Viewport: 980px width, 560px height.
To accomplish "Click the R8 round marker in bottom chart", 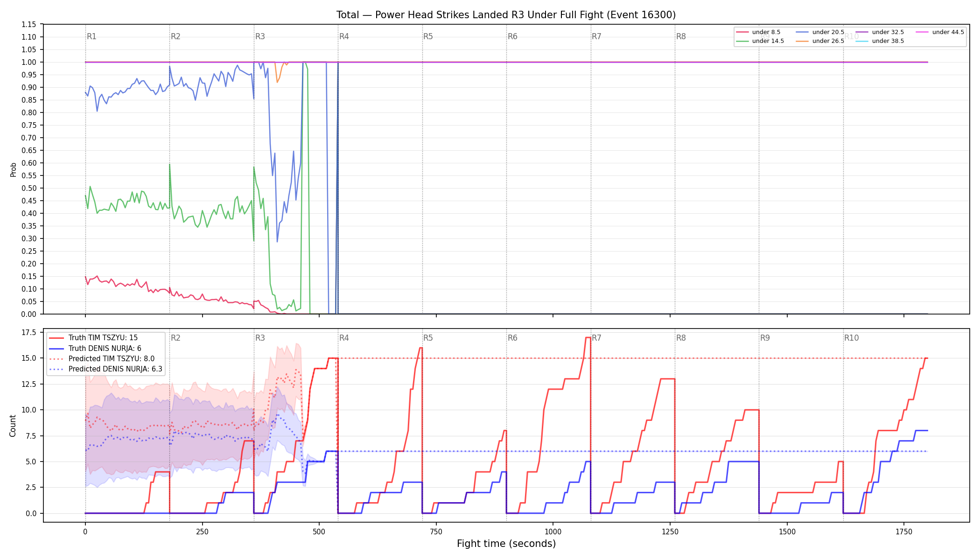I will pyautogui.click(x=681, y=338).
